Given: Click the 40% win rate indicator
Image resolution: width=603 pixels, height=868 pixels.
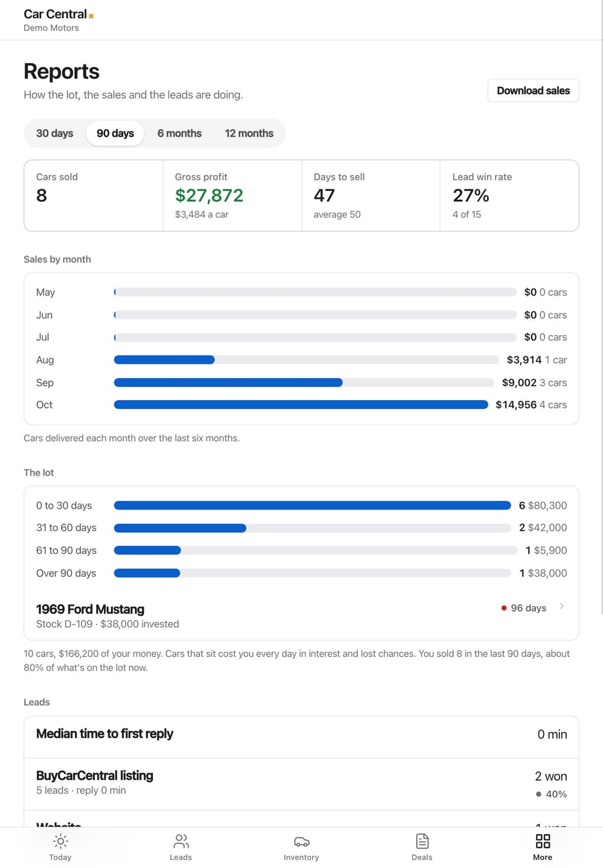Looking at the screenshot, I should click(551, 794).
